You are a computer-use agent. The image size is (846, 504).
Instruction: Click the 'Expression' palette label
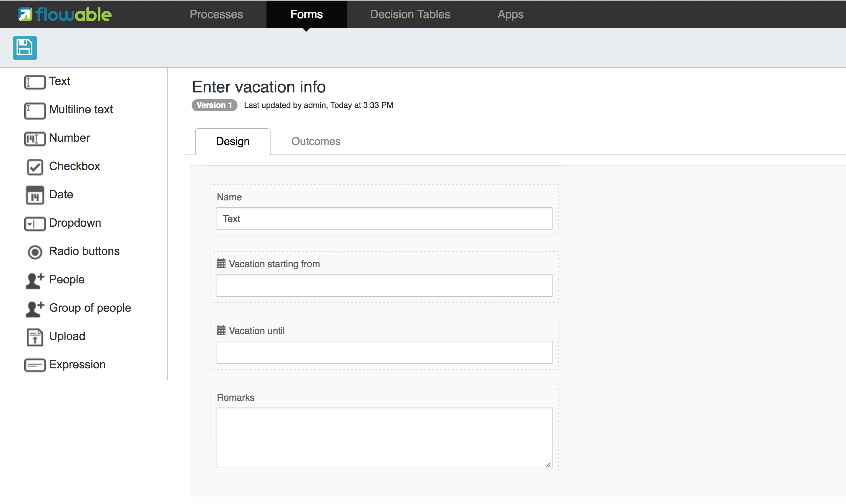pos(77,365)
